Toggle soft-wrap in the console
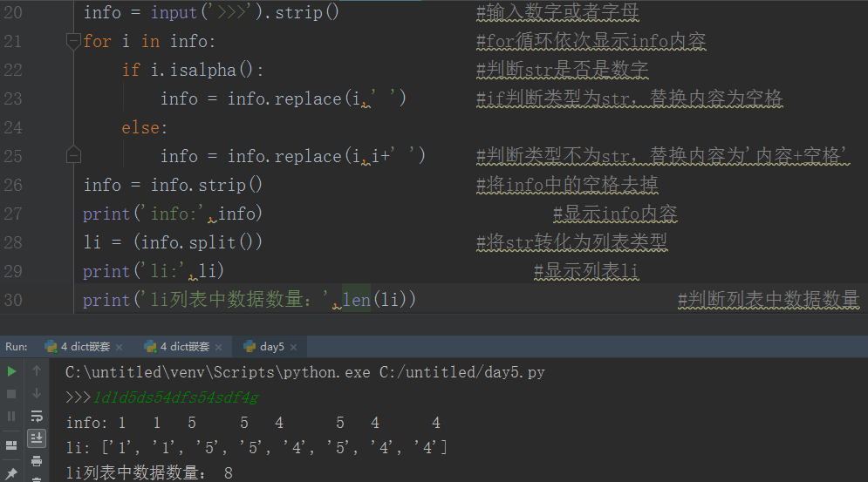 click(37, 416)
